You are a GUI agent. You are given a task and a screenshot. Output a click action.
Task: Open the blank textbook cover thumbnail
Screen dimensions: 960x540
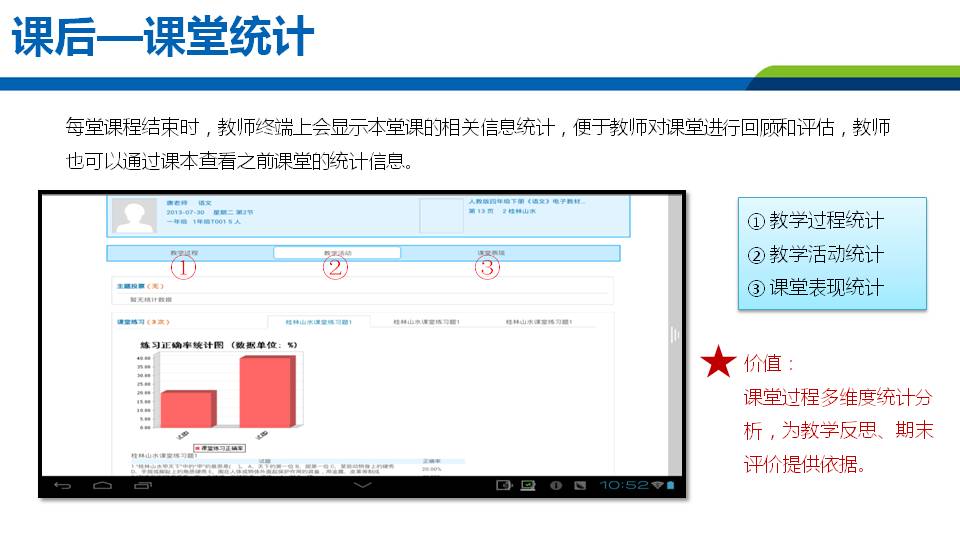[441, 216]
